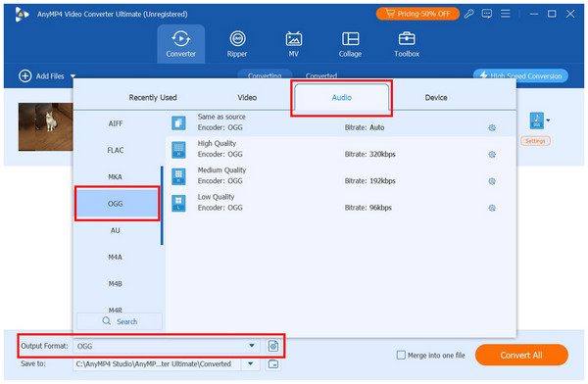Select AIFF in the format list
Screen dimensions: 588x384
pyautogui.click(x=116, y=123)
